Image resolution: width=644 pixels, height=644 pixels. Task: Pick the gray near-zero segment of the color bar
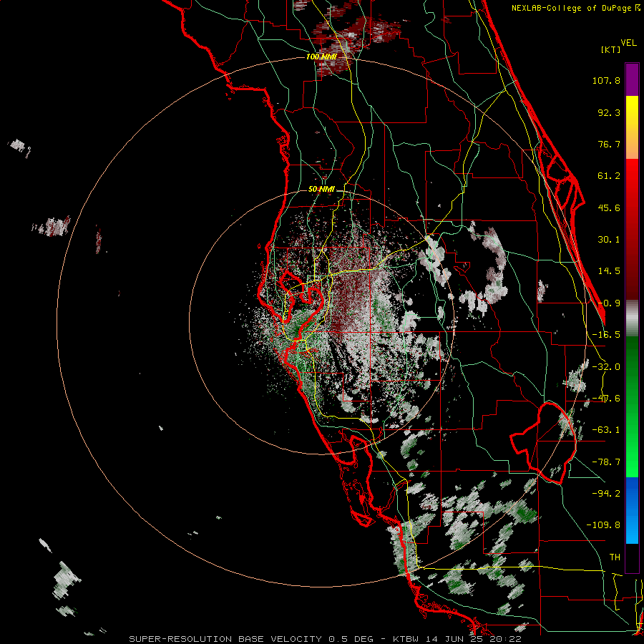click(x=632, y=318)
